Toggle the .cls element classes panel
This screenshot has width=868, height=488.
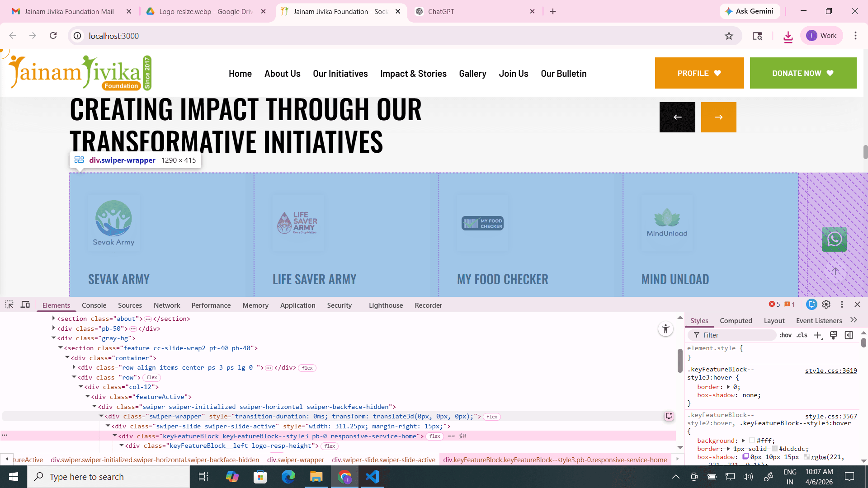click(802, 335)
